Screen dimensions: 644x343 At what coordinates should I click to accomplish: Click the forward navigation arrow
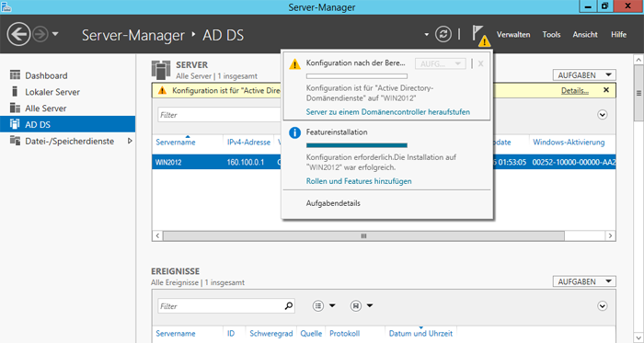[40, 34]
